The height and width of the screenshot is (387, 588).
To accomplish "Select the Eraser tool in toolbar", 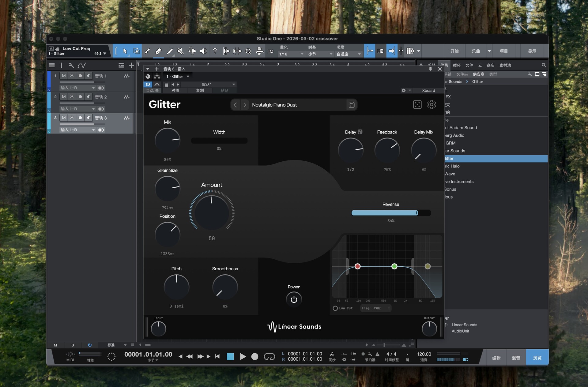I will click(x=158, y=51).
